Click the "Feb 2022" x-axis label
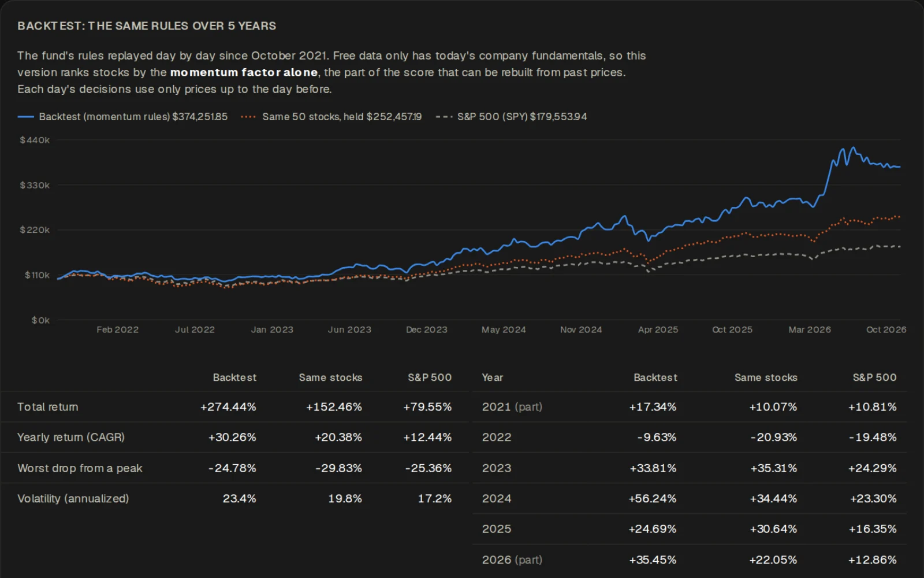924x578 pixels. point(117,329)
